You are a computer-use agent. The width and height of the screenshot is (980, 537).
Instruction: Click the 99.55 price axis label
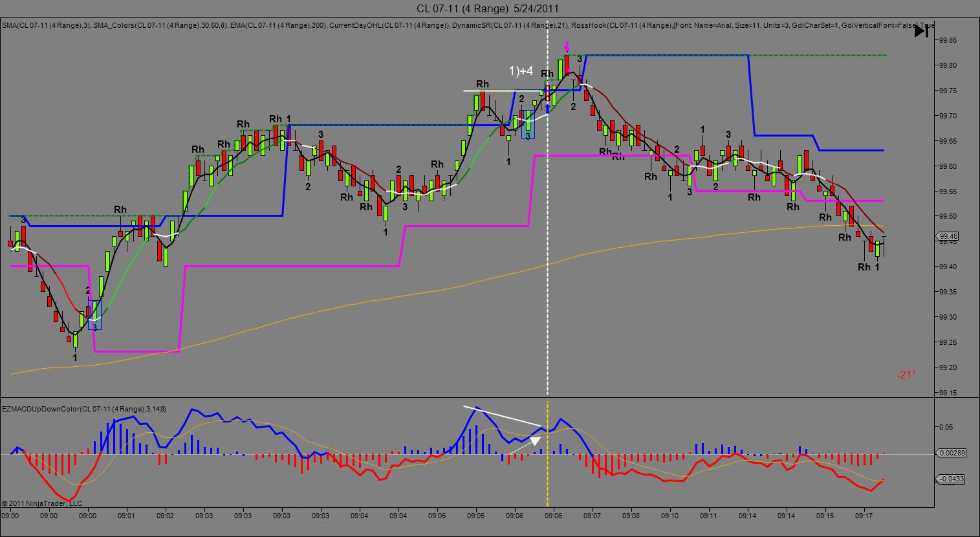coord(948,192)
